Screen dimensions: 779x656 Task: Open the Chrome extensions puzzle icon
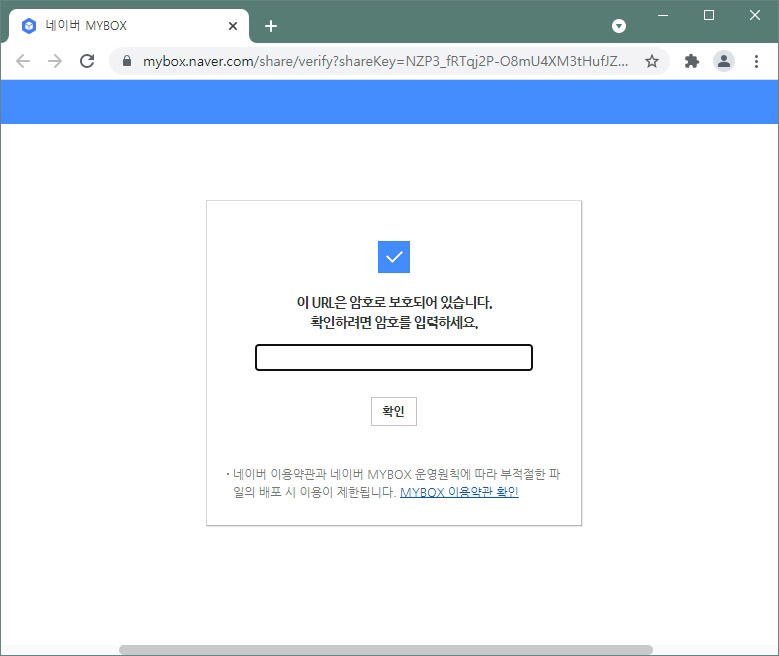pyautogui.click(x=692, y=61)
